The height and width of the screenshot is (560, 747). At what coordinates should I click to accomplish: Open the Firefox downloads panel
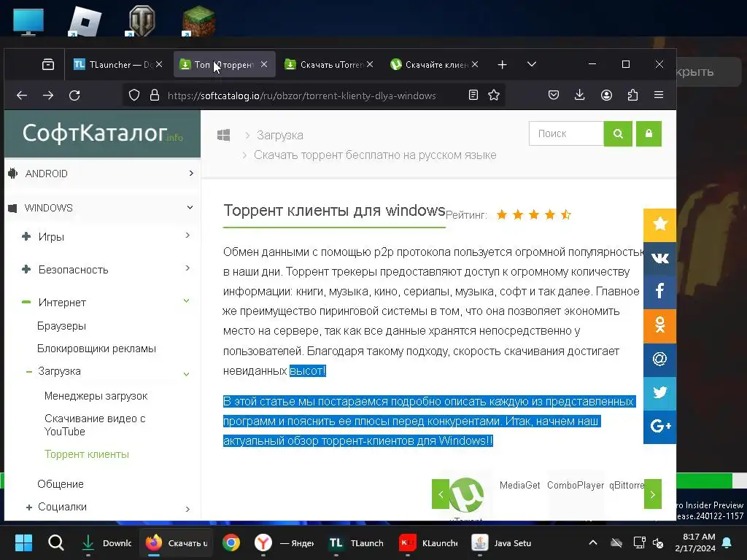click(580, 95)
